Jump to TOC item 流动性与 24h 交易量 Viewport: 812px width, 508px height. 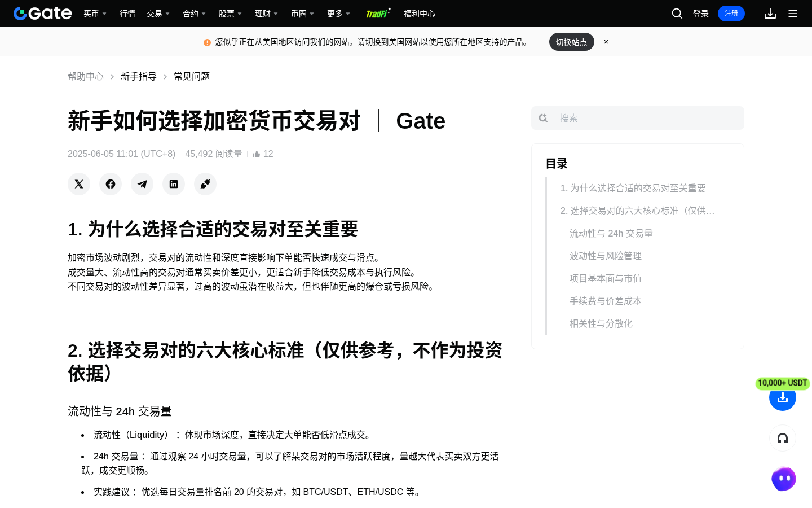[611, 233]
